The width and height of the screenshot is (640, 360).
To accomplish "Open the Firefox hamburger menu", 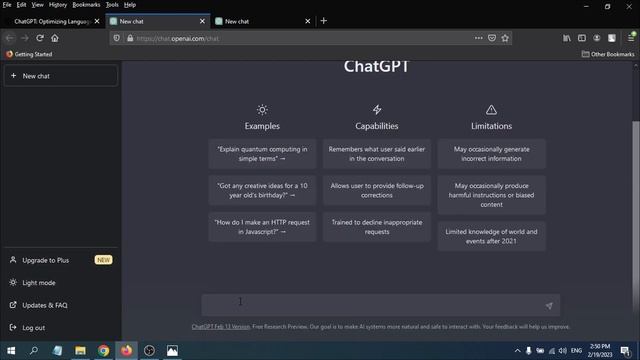I will (x=631, y=38).
